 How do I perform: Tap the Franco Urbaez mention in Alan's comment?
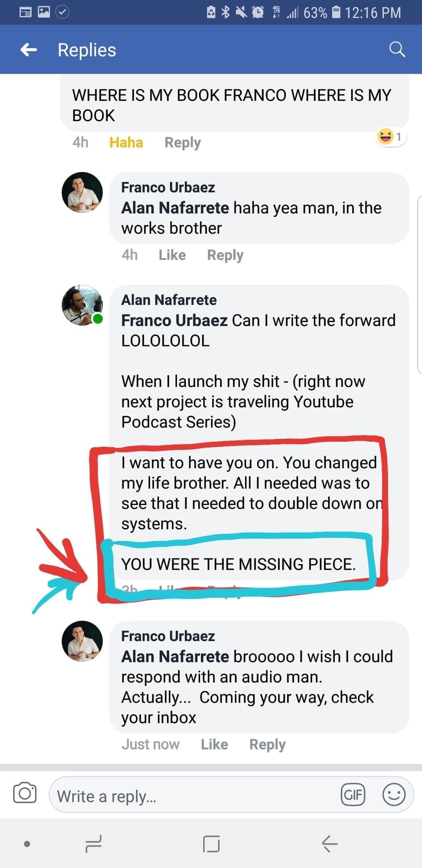[174, 320]
